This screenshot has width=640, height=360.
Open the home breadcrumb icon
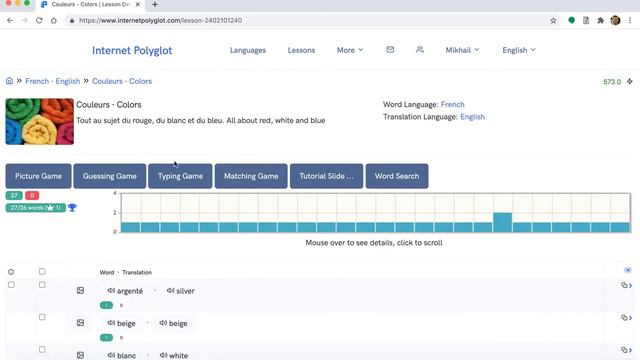(x=9, y=81)
